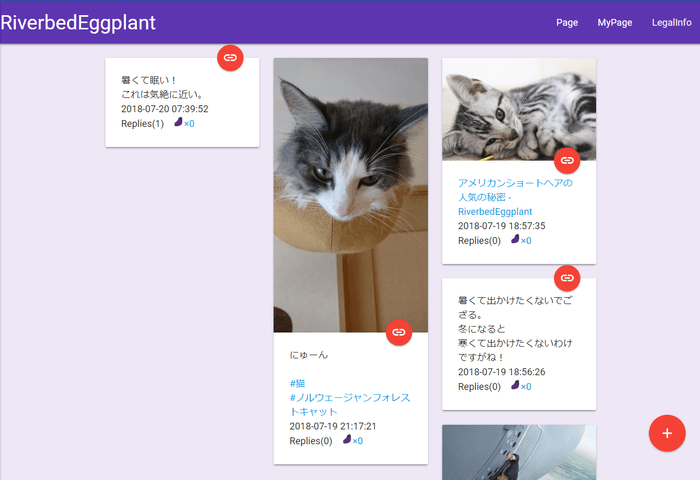Go to MyPage in the top navigation

coord(615,22)
